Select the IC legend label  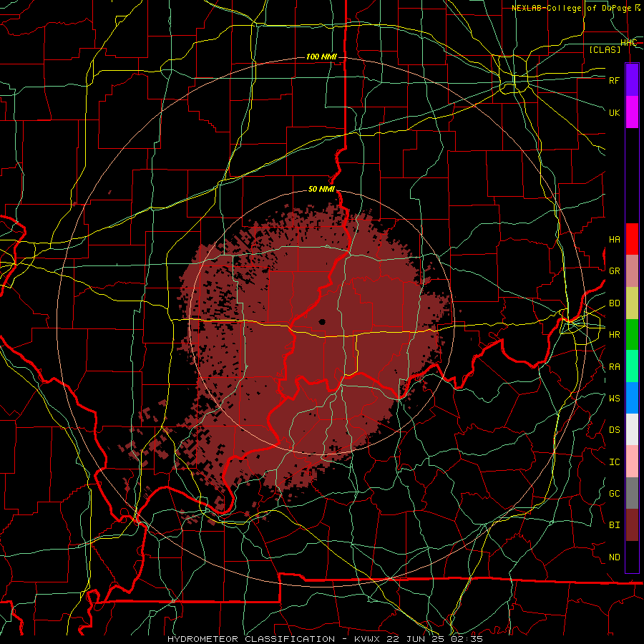pos(614,462)
